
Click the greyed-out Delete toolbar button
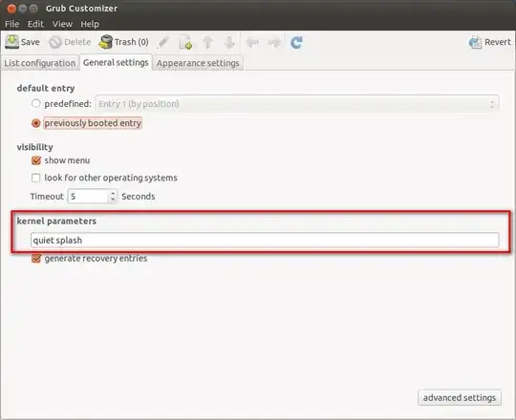coord(70,42)
